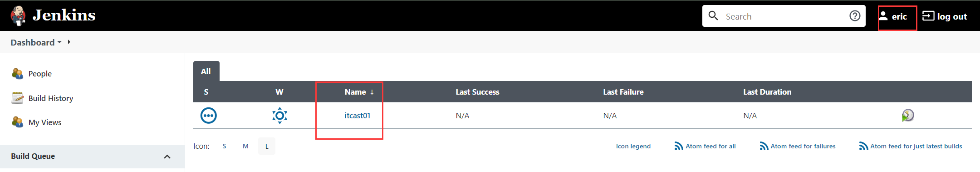Viewport: 980px width, 172px height.
Task: Click the build status icon for itcast01
Action: (x=209, y=116)
